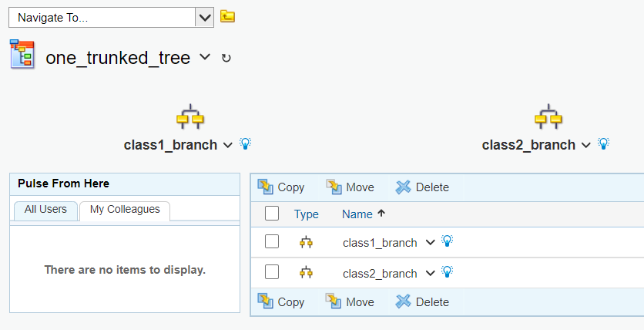644x330 pixels.
Task: Tick the checkbox for class1_branch row
Action: pos(272,242)
